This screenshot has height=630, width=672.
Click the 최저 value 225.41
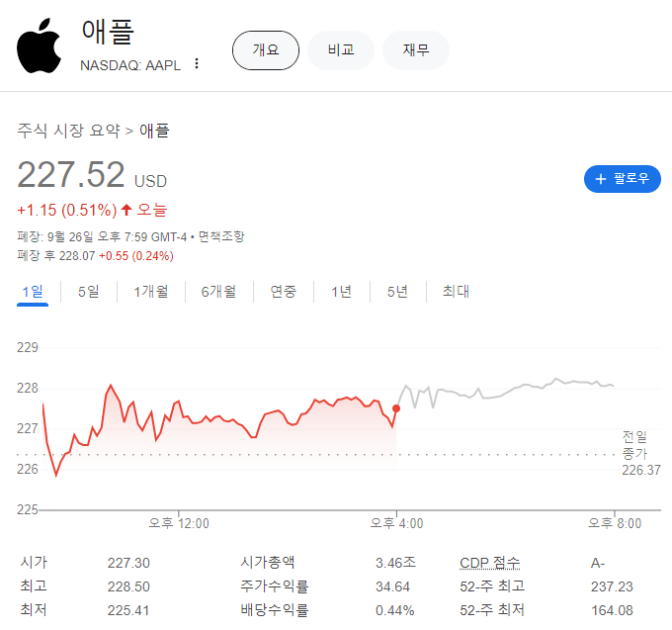tap(128, 610)
